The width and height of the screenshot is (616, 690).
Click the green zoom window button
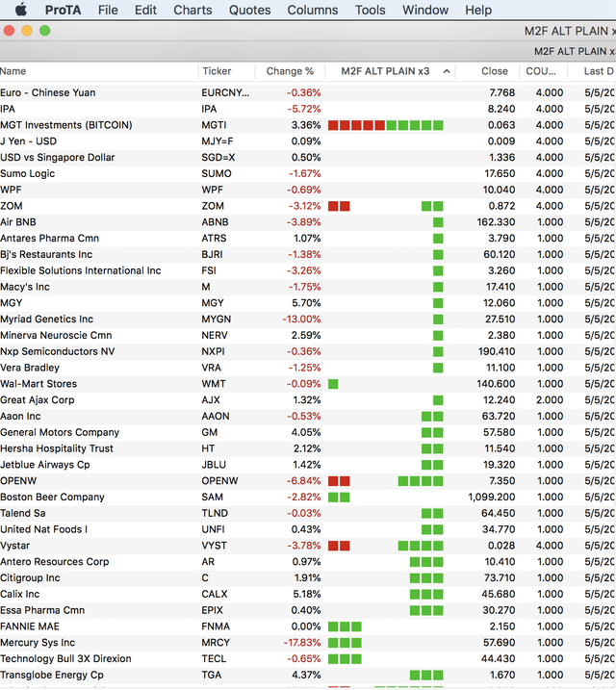tap(45, 31)
